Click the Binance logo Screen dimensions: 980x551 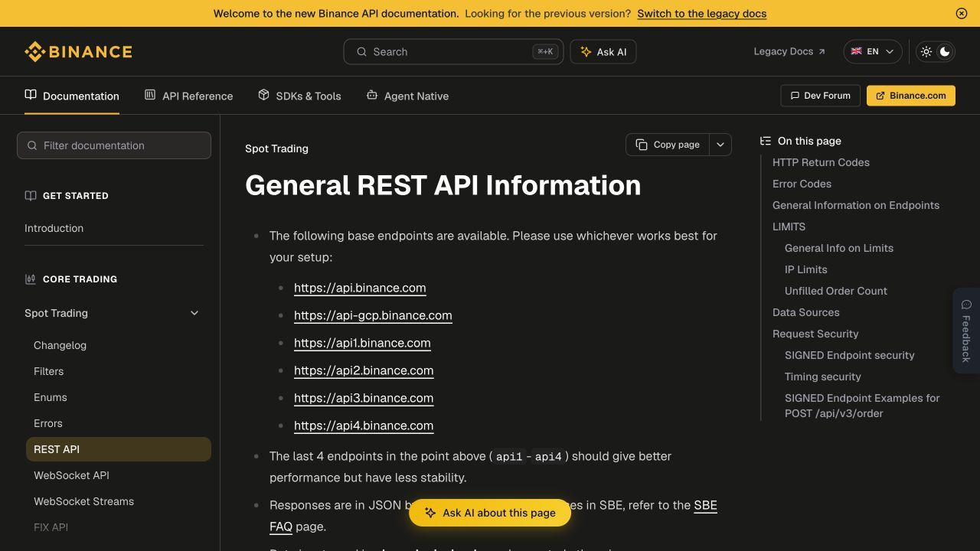(x=78, y=52)
